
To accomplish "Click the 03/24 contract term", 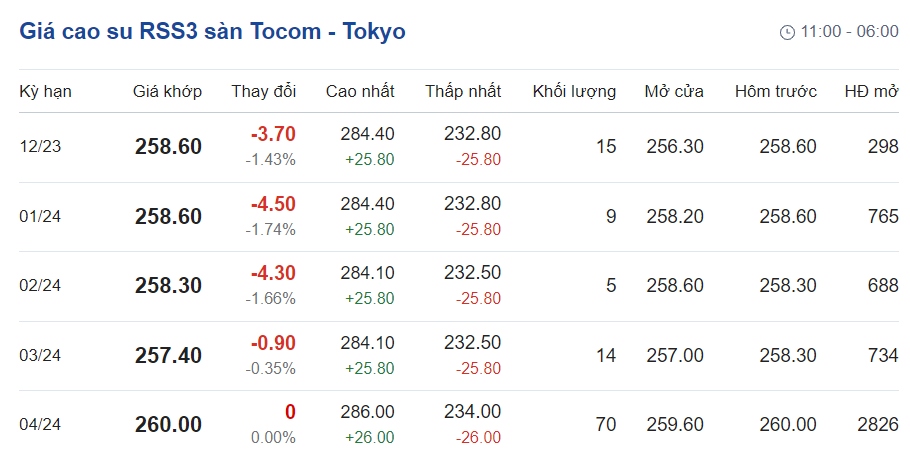I will (40, 355).
